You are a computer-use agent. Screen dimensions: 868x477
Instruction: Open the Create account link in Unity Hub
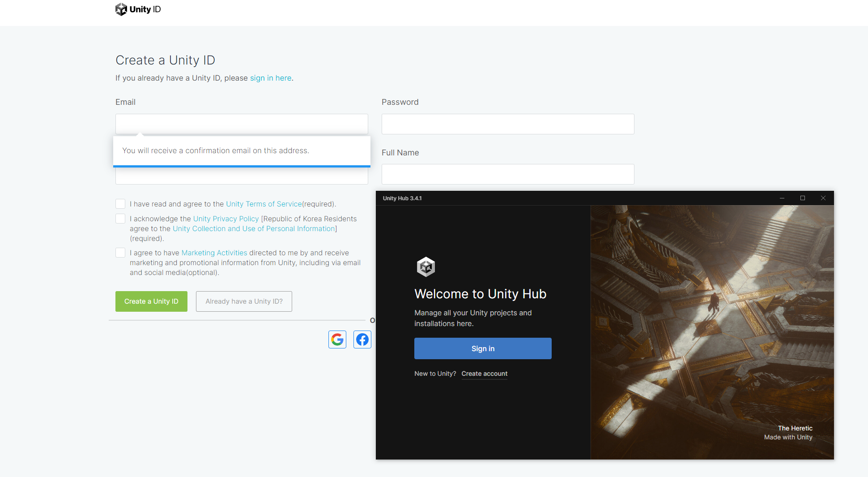pyautogui.click(x=485, y=374)
